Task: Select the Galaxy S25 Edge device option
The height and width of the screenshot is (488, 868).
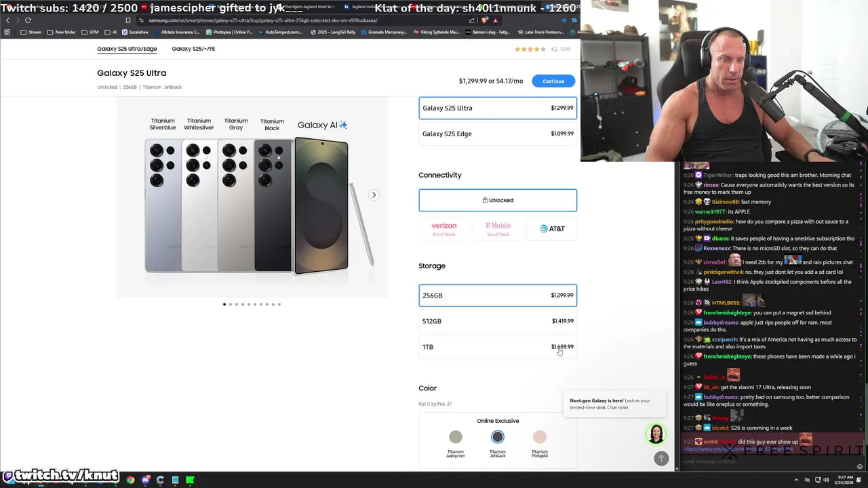Action: [x=498, y=134]
